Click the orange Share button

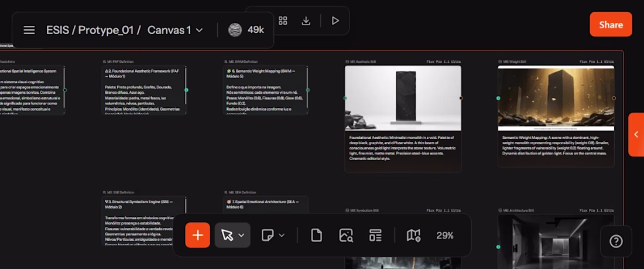(x=611, y=24)
